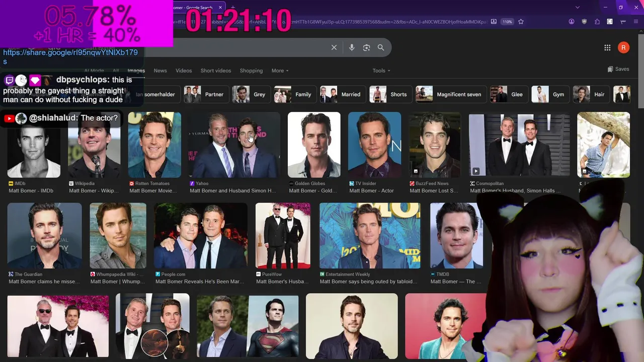Switch to the Shopping tab
This screenshot has width=644, height=362.
251,71
